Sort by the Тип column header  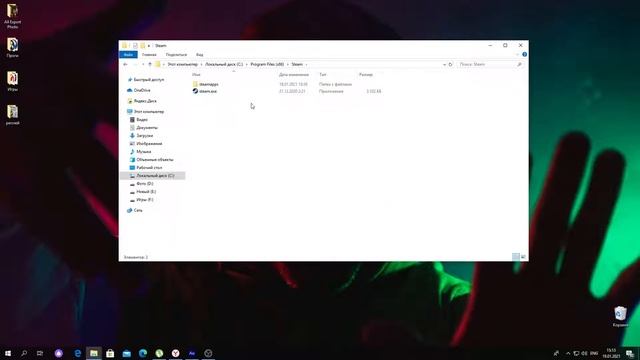click(x=322, y=75)
